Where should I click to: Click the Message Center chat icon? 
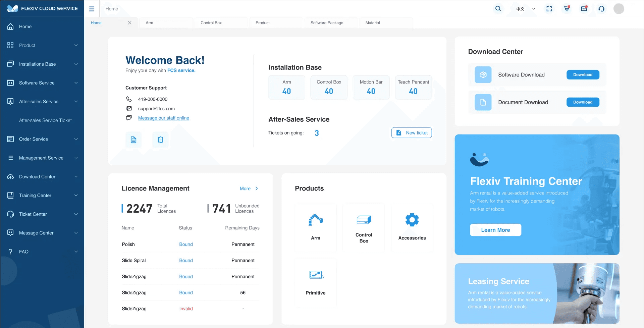coord(10,233)
